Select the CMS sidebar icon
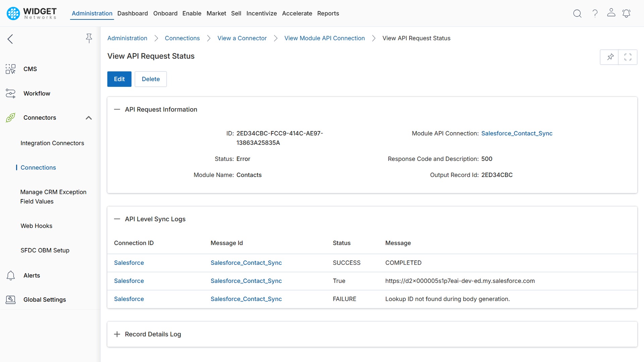Screen dimensions: 644x362 (x=10, y=69)
